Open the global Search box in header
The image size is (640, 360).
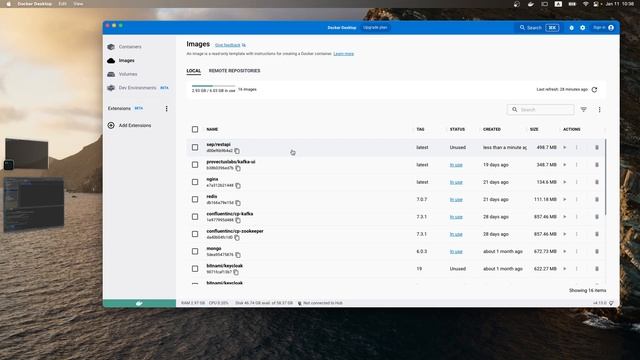(539, 28)
